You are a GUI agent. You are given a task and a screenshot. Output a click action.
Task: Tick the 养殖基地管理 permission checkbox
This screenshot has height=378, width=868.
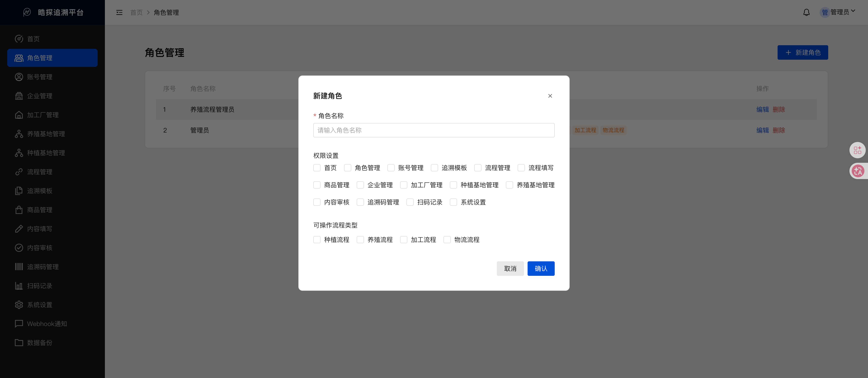pos(509,185)
